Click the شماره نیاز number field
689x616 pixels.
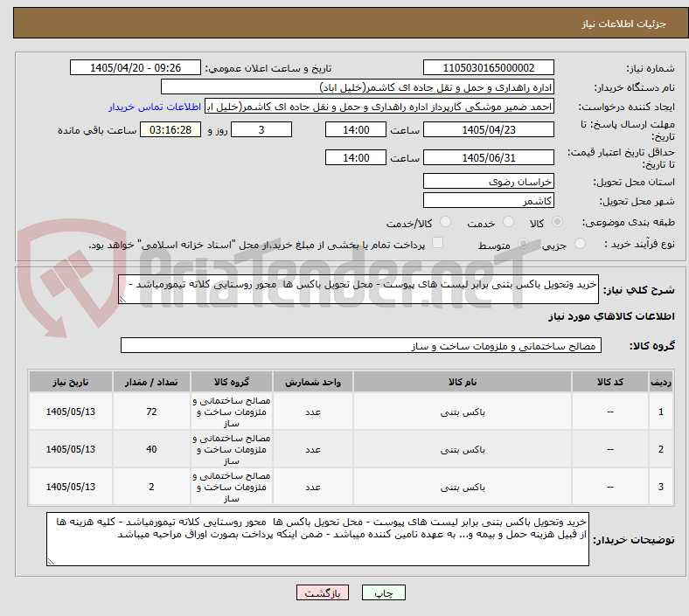[488, 68]
